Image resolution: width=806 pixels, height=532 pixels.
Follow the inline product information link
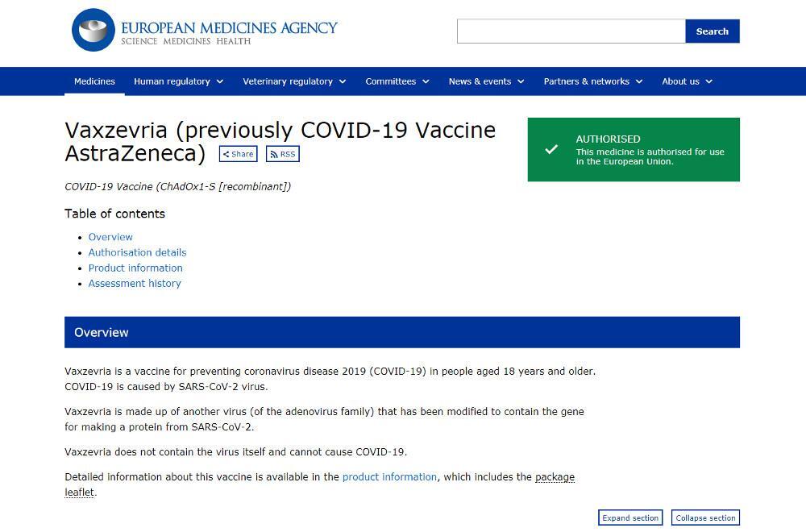[x=389, y=476]
